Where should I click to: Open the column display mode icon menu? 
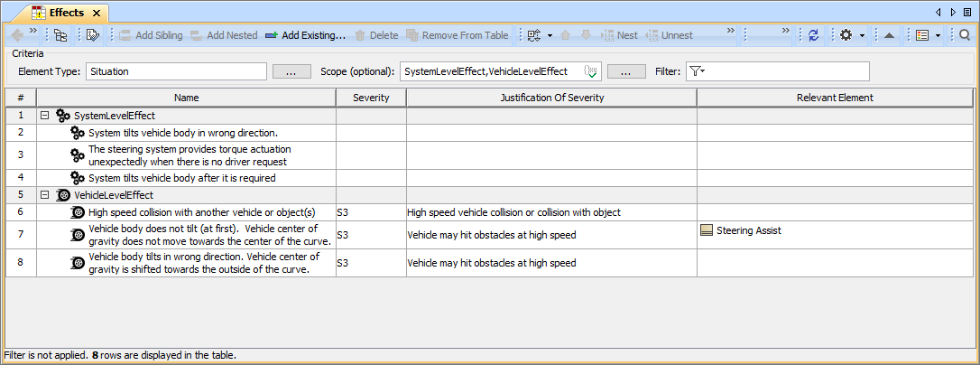pyautogui.click(x=926, y=35)
